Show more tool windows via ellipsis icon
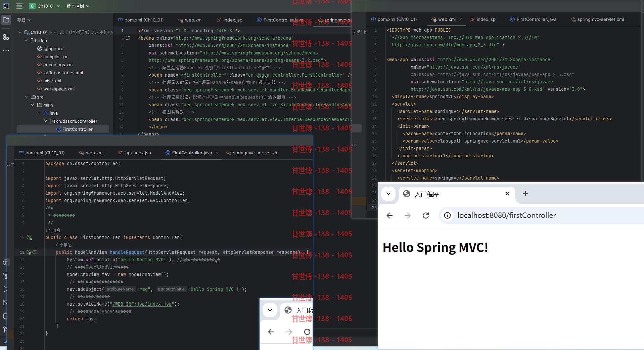 tap(6, 50)
